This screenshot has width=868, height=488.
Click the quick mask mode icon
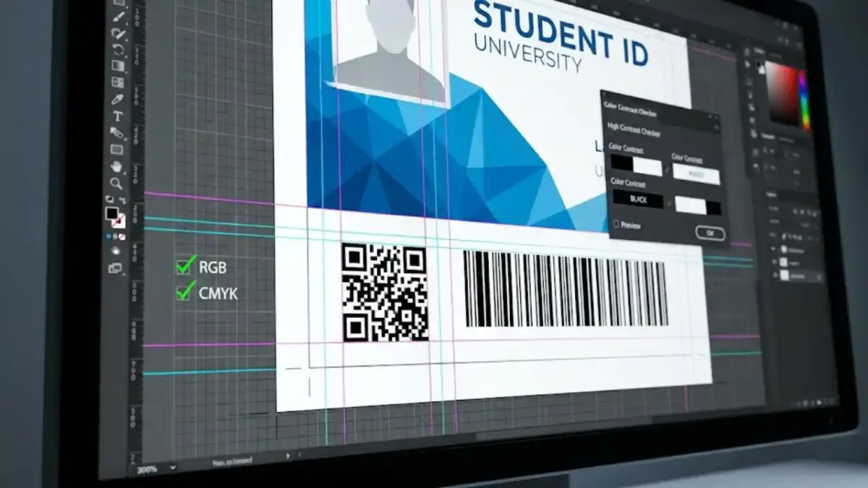click(x=115, y=251)
